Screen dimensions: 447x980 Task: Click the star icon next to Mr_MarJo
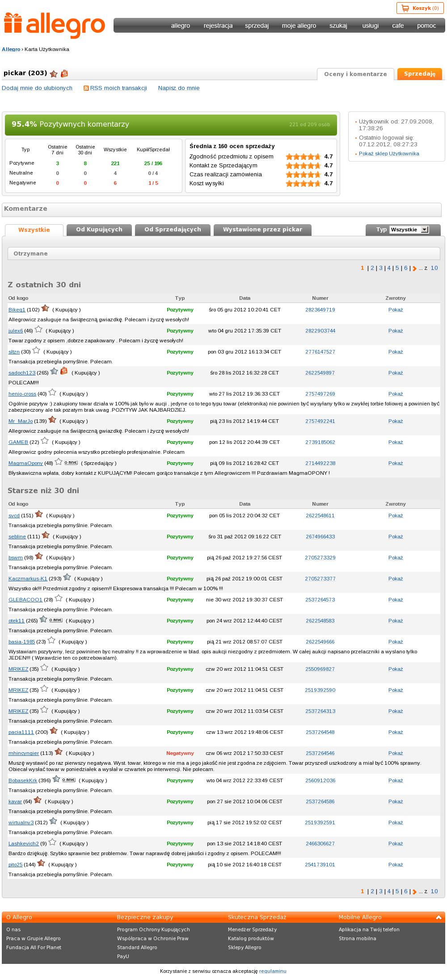tap(52, 420)
